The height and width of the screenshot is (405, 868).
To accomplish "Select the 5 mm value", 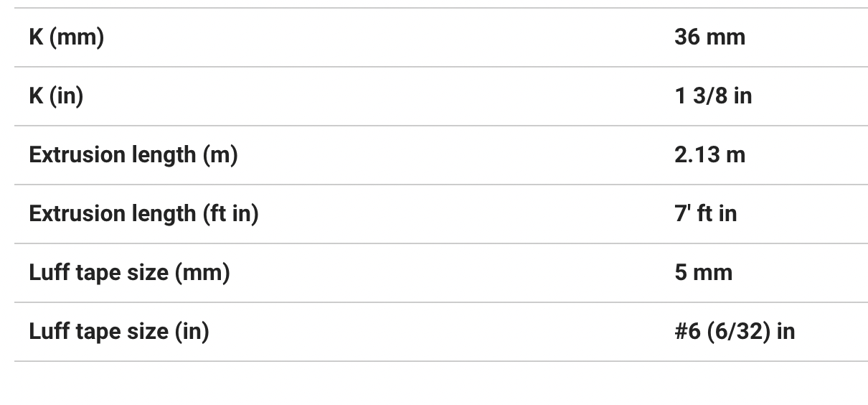I will 703,273.
